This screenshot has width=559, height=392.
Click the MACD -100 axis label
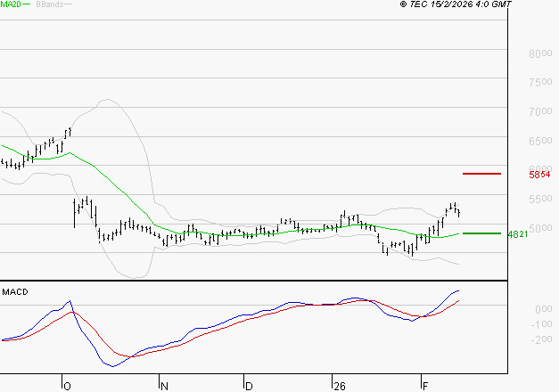541,324
